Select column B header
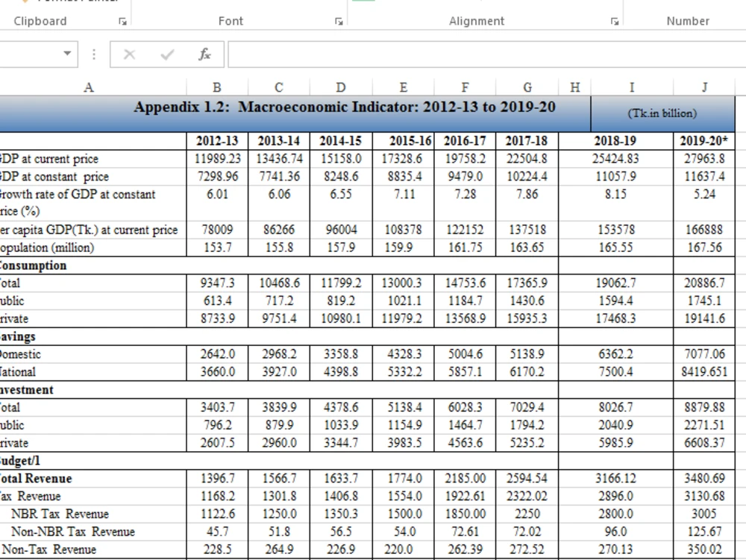746x560 pixels. coord(217,87)
